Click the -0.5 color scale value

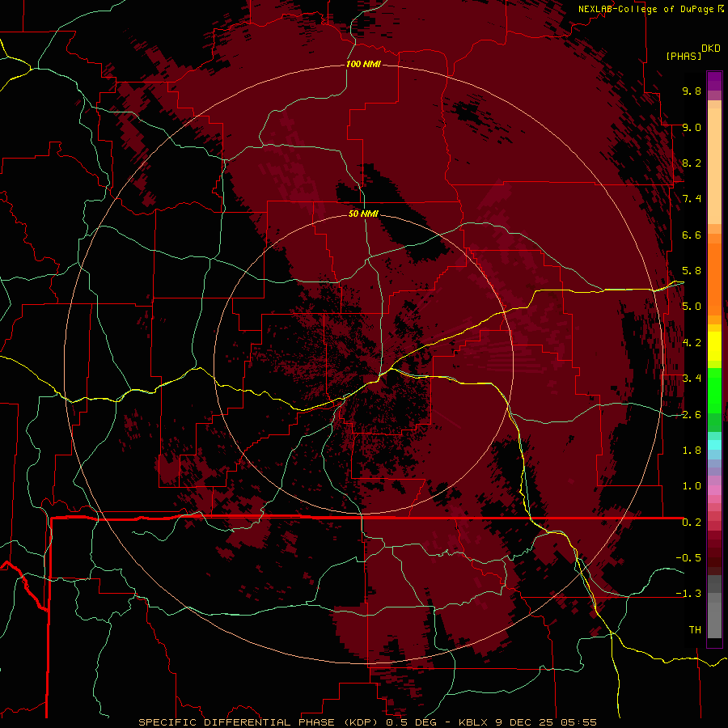pos(688,558)
